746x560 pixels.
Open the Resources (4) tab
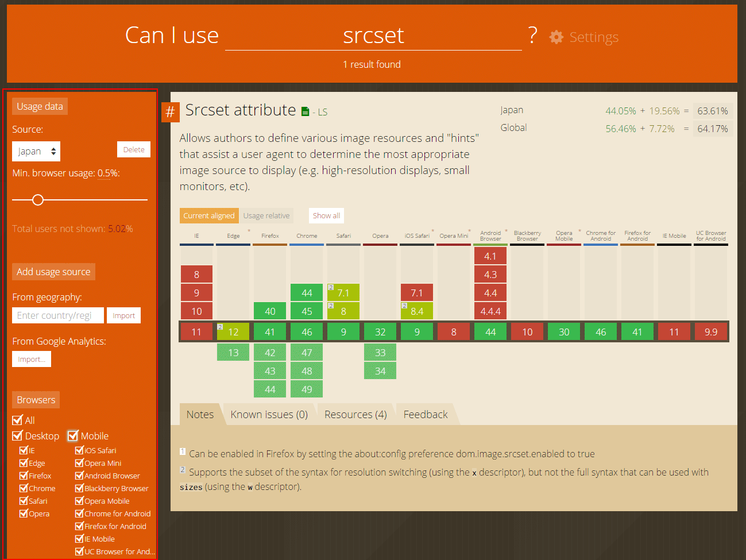tap(355, 414)
